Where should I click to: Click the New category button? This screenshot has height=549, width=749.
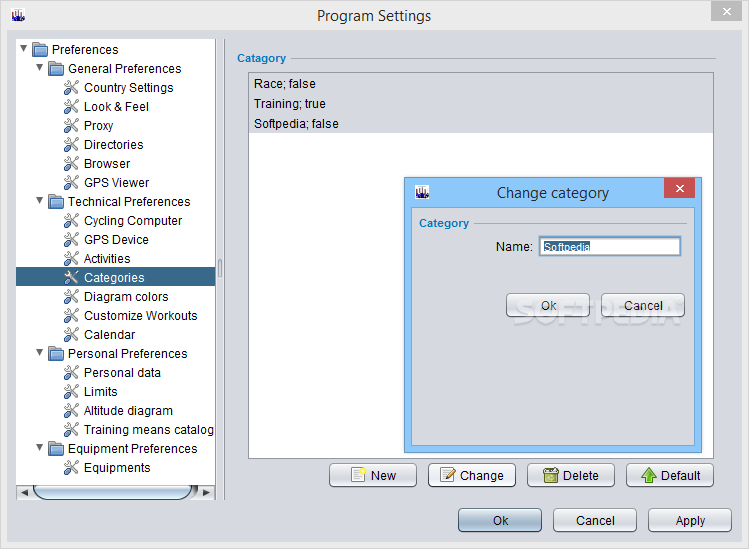[373, 475]
